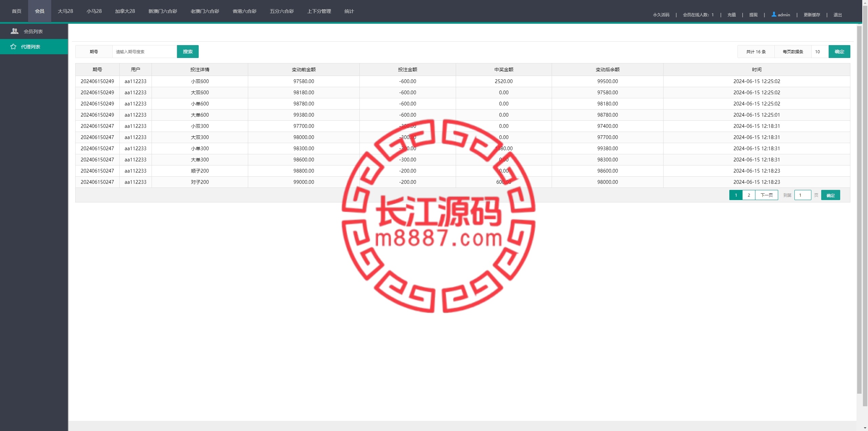The width and height of the screenshot is (868, 431).
Task: Select 代理列表 in the sidebar
Action: coord(34,46)
